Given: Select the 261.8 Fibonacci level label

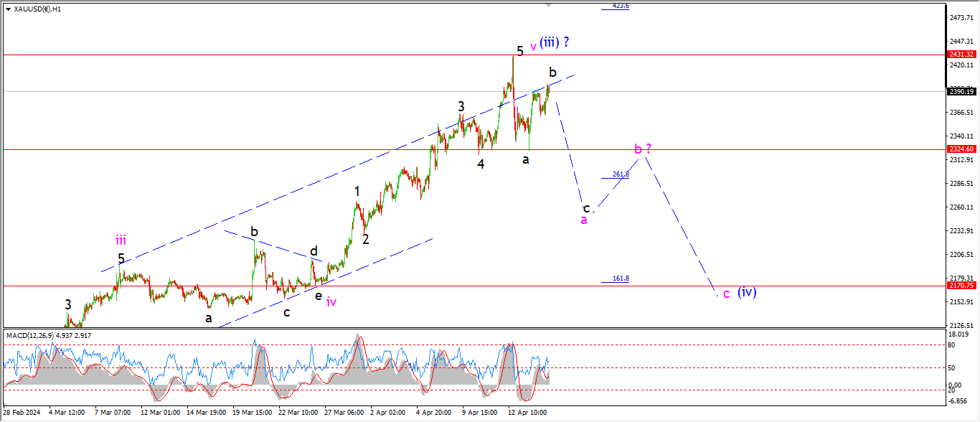Looking at the screenshot, I should pyautogui.click(x=621, y=174).
